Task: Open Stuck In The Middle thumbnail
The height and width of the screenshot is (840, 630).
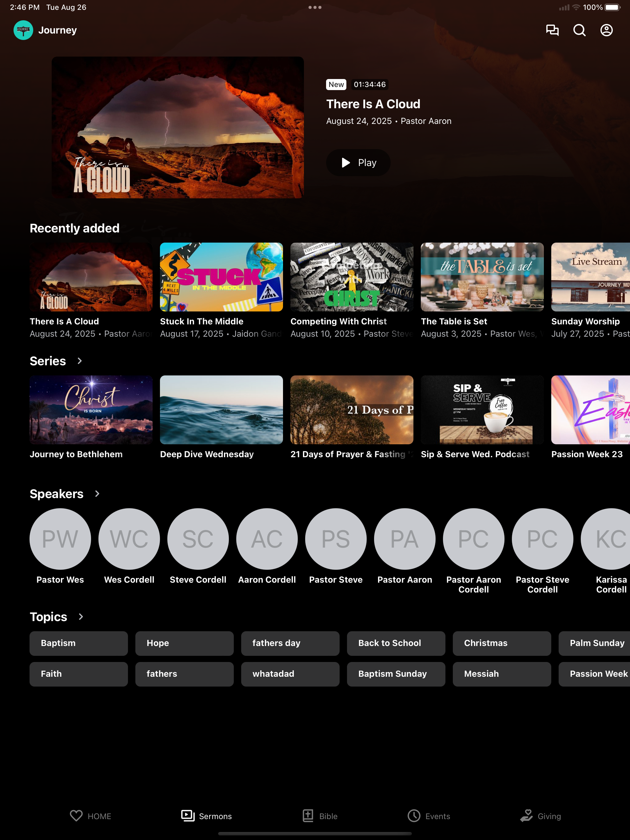Action: [221, 277]
